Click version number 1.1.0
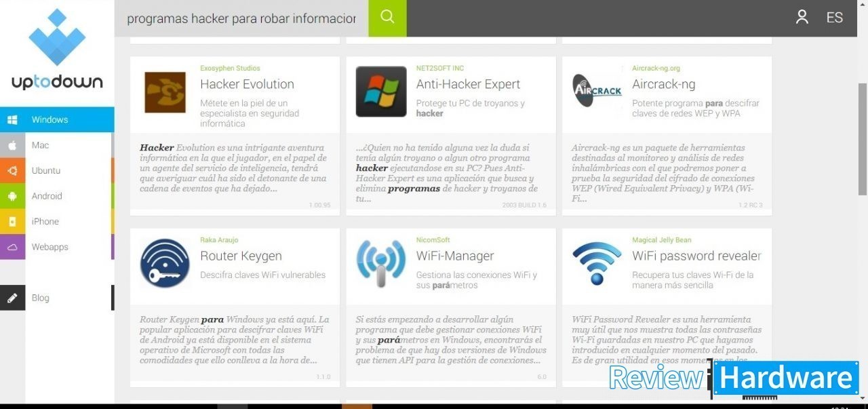 323,376
